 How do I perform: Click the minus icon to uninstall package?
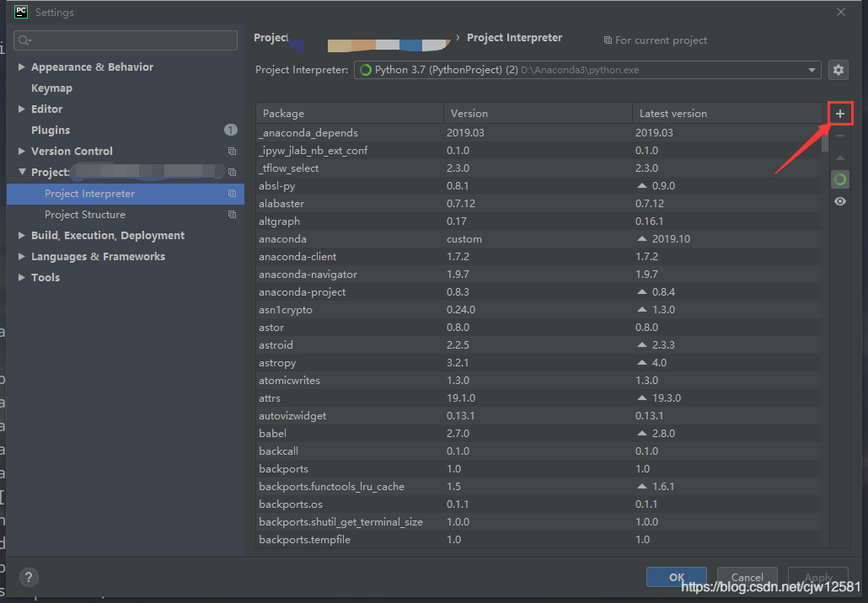point(839,136)
